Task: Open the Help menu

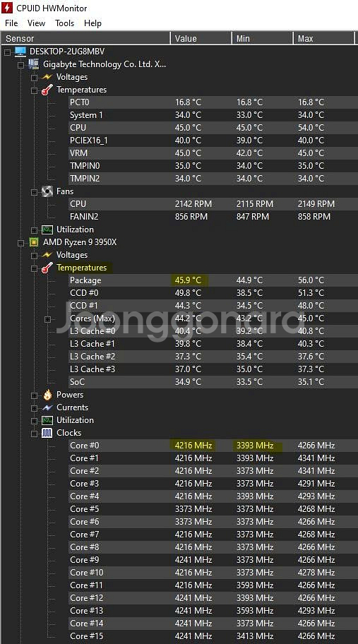Action: (93, 23)
